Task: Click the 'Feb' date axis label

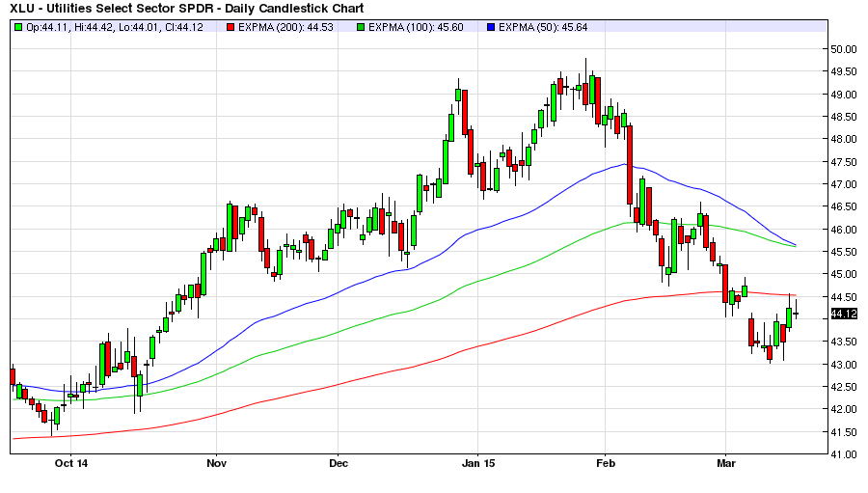Action: (x=605, y=463)
